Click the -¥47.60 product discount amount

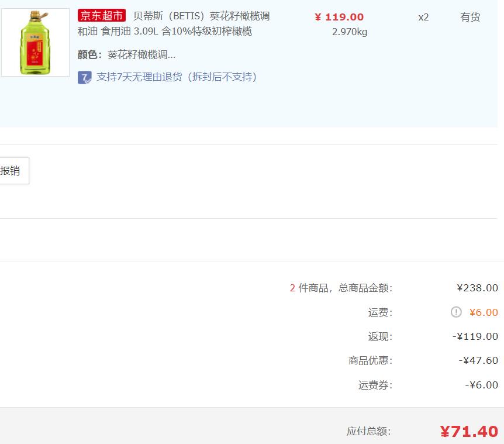point(478,360)
